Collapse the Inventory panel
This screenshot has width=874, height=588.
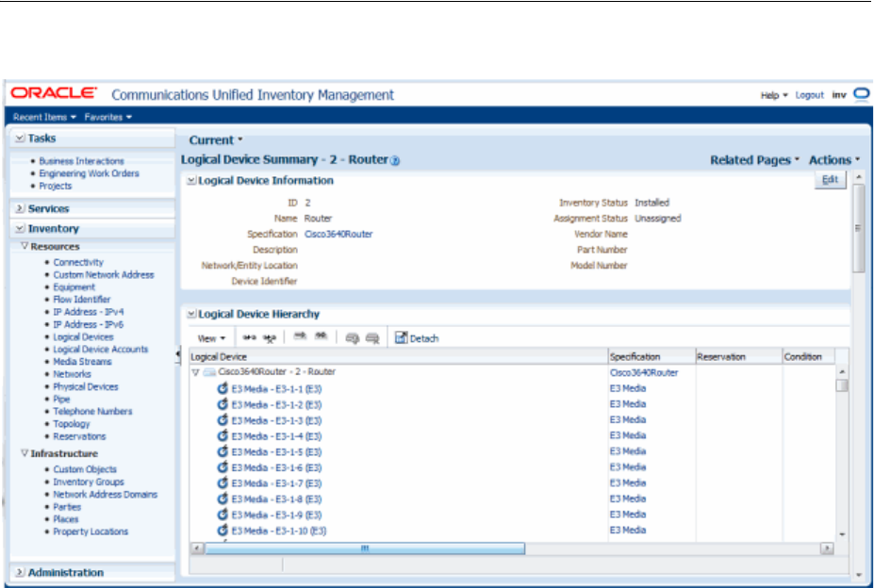tap(20, 229)
